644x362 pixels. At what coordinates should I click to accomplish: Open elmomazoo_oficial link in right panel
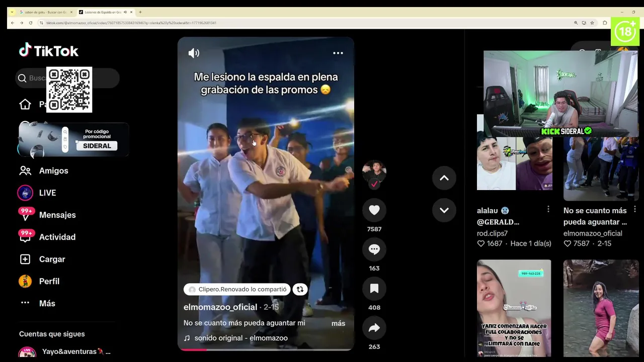click(x=593, y=233)
